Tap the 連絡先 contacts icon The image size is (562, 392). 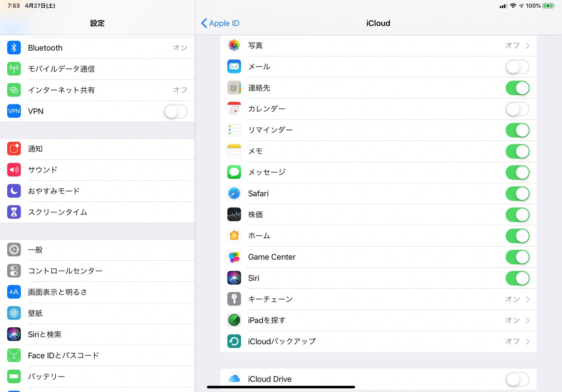click(234, 88)
